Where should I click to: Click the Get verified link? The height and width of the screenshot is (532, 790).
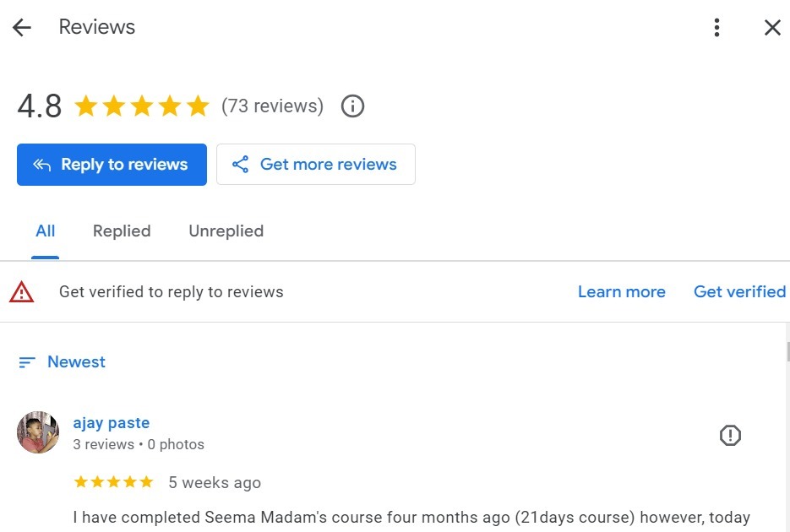(739, 292)
